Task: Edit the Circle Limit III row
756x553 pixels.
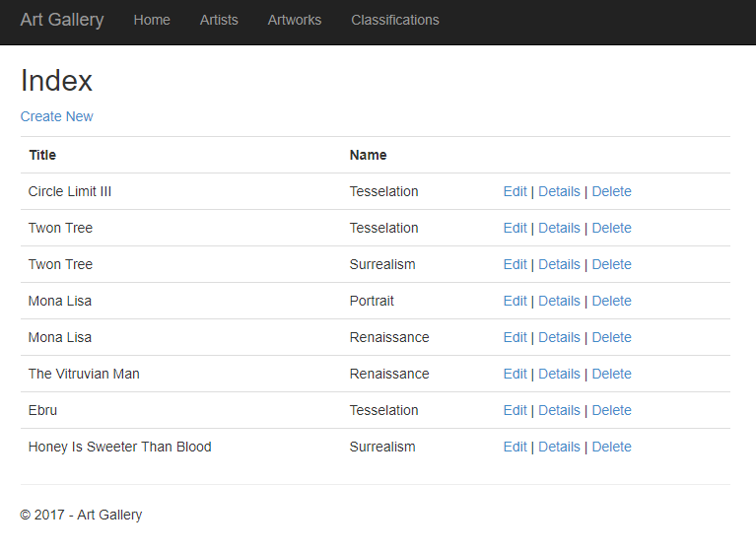Action: point(515,191)
